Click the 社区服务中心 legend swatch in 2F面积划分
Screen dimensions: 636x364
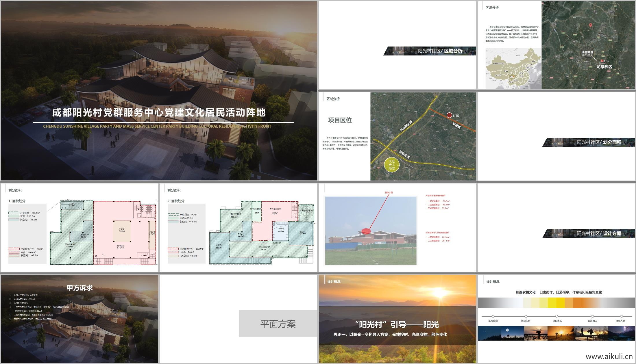173,249
